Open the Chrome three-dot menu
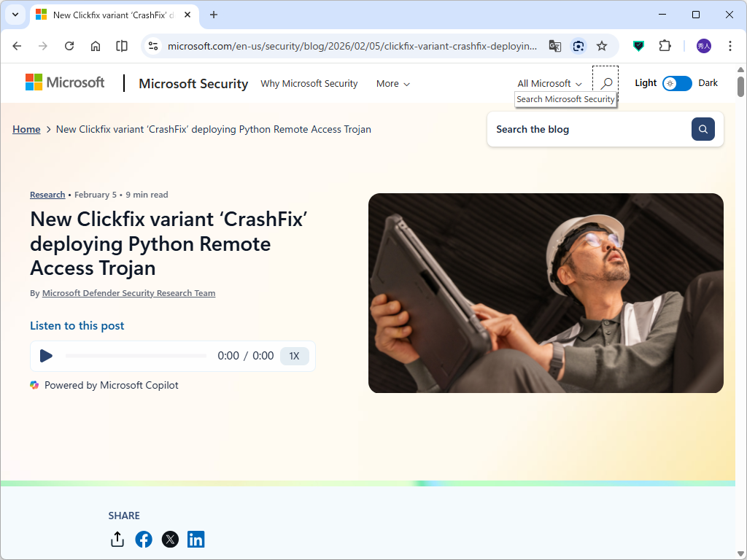This screenshot has width=747, height=560. (x=730, y=46)
